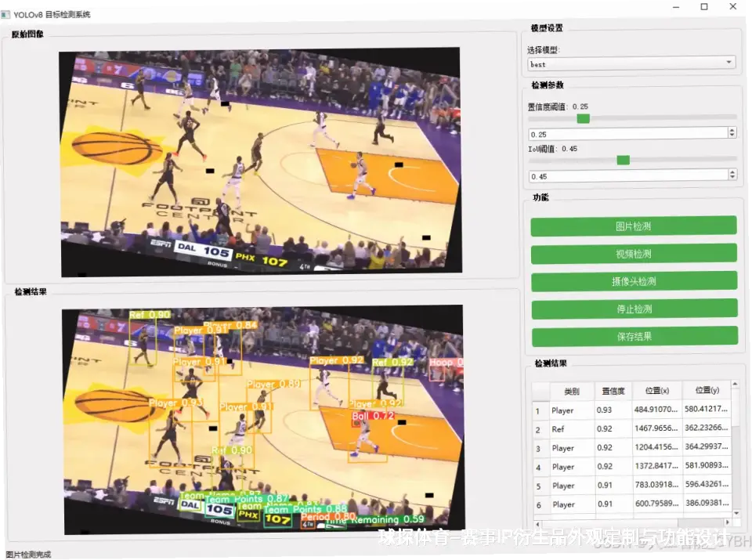Click results table scroll up arrow
The width and height of the screenshot is (752, 560).
[736, 384]
